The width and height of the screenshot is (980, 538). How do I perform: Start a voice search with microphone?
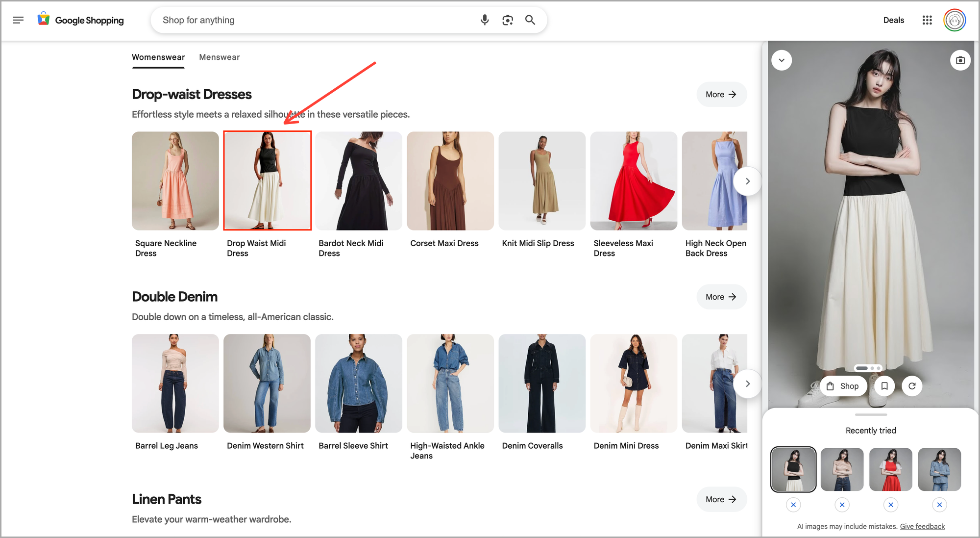[484, 20]
